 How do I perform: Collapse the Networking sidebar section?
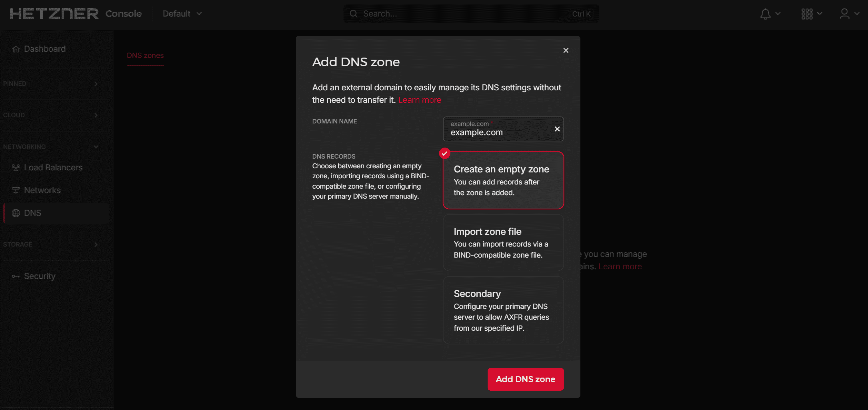96,147
